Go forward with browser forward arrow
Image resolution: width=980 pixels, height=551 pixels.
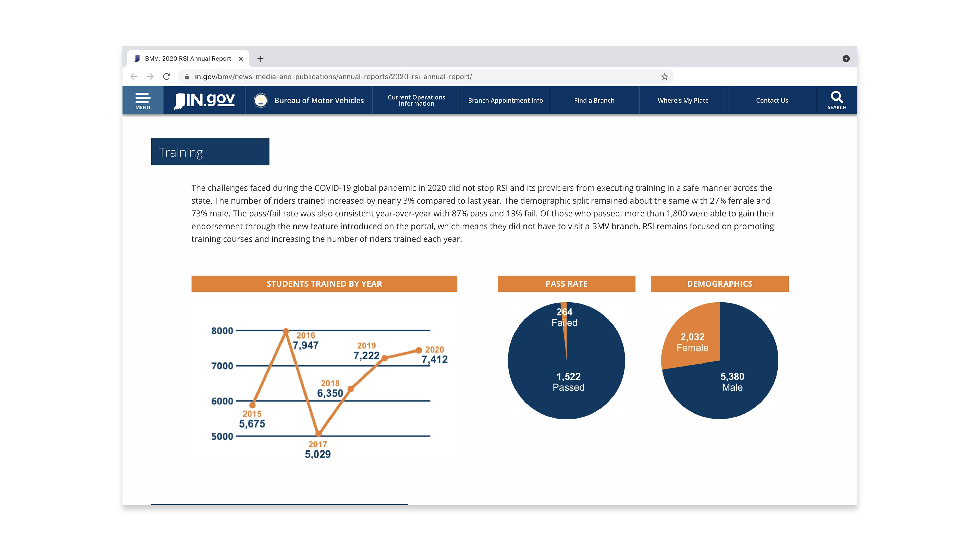pyautogui.click(x=150, y=77)
